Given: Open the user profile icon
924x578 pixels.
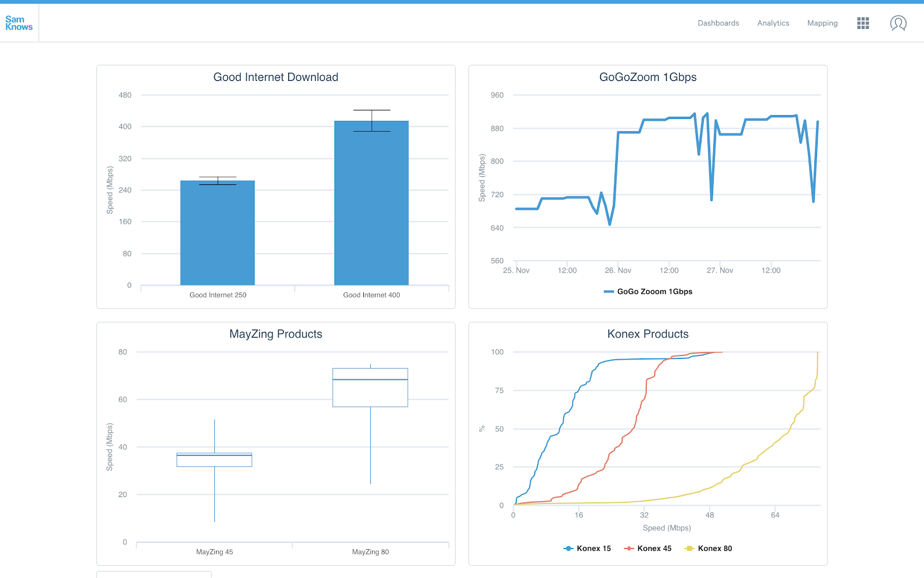Looking at the screenshot, I should click(898, 23).
